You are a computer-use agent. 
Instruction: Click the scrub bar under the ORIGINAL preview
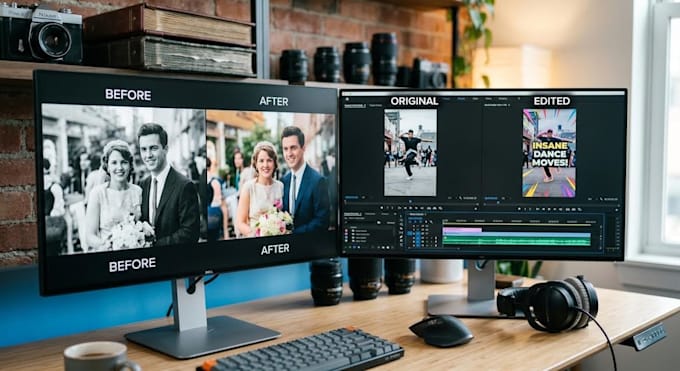(412, 203)
